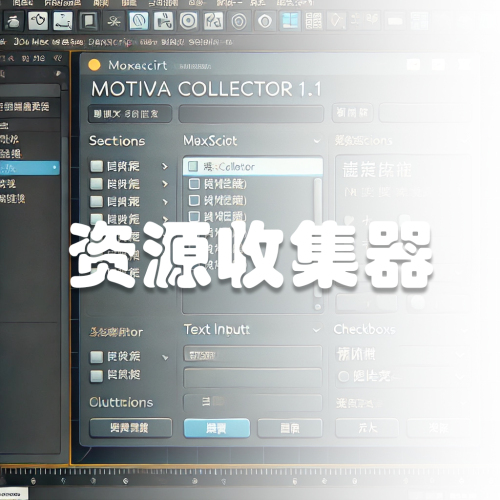This screenshot has height=500, width=500.
Task: Select the blue highlighted row in left panel
Action: click(30, 168)
